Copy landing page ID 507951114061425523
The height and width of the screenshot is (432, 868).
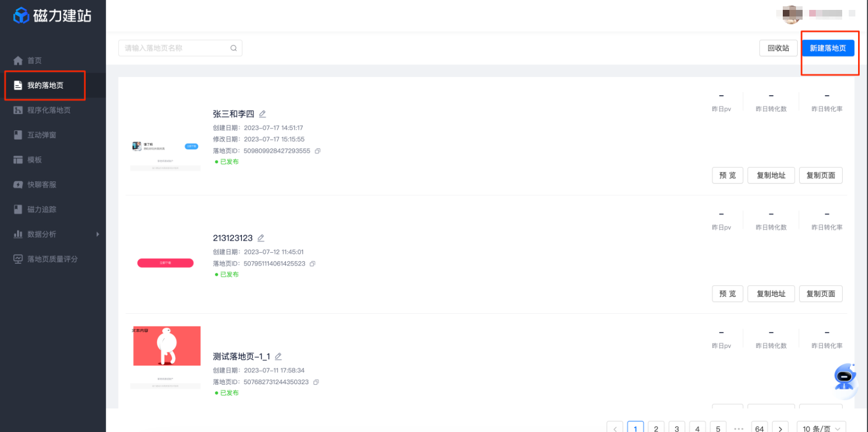click(x=312, y=264)
